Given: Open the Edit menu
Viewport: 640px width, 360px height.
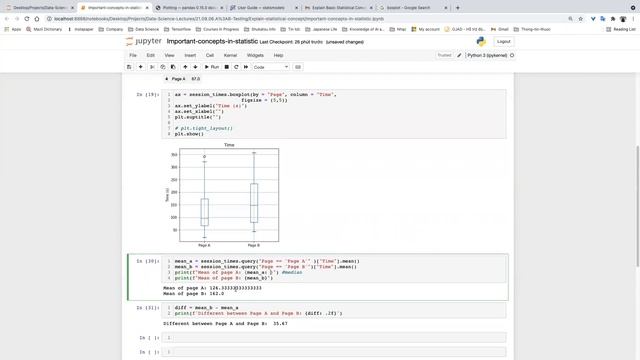Looking at the screenshot, I should 151,55.
